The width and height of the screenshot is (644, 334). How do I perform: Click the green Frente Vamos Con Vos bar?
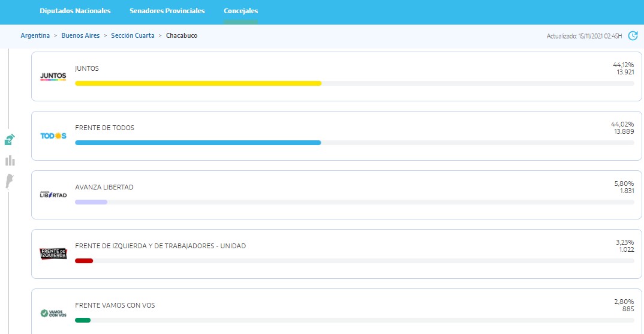click(83, 320)
